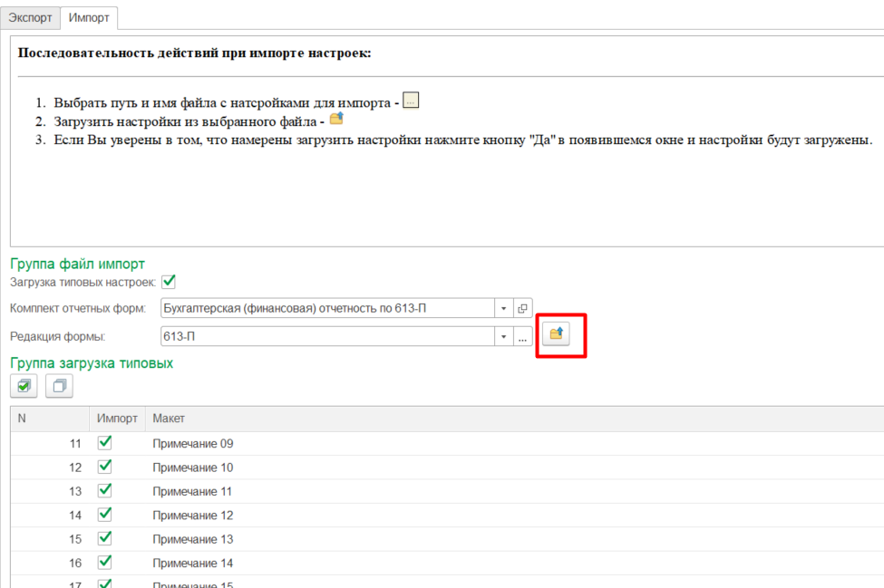Select the Примечание 13 row

point(192,539)
